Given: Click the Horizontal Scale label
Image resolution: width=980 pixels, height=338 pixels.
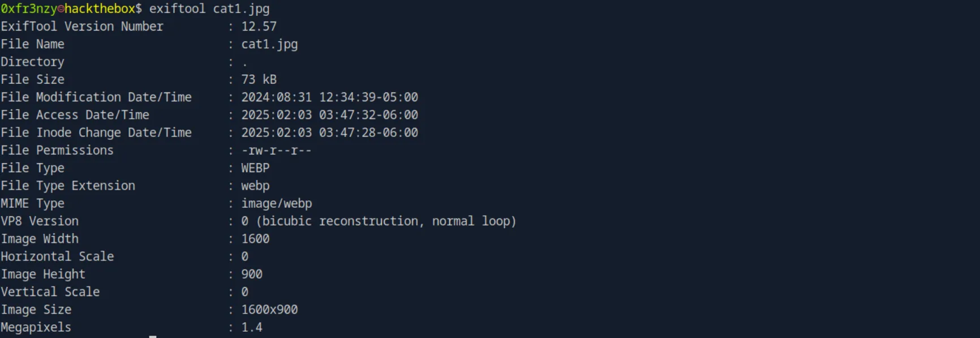Looking at the screenshot, I should click(57, 256).
